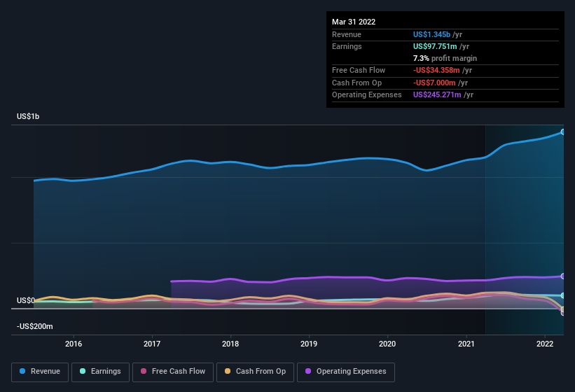Click the 2022 x-axis label
The image size is (575, 392).
[x=545, y=344]
